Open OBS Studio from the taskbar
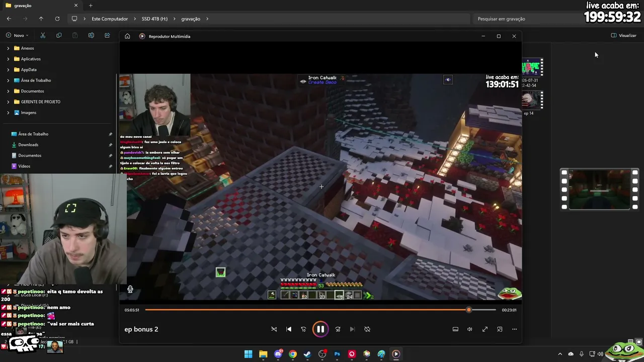 (323, 354)
